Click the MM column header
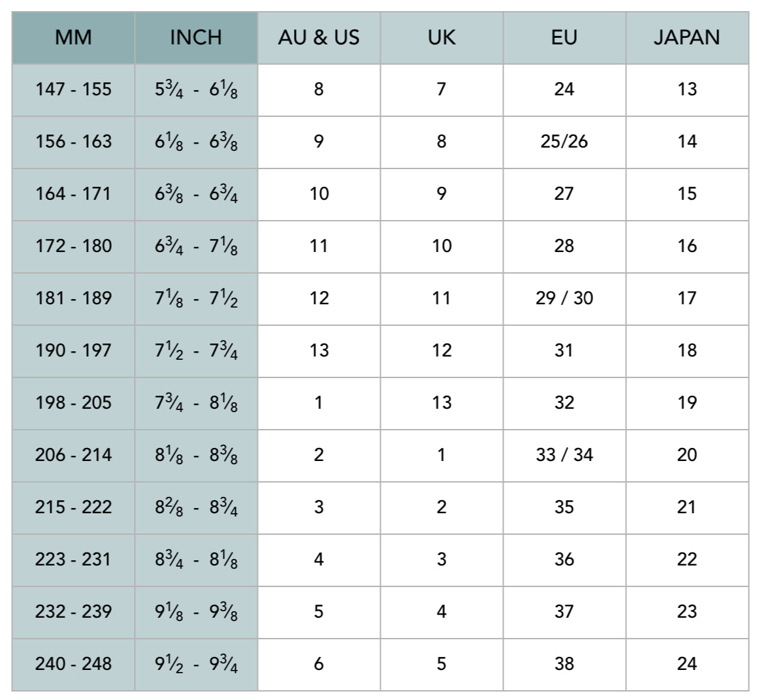Screen dimensions: 757x700 coord(73,37)
